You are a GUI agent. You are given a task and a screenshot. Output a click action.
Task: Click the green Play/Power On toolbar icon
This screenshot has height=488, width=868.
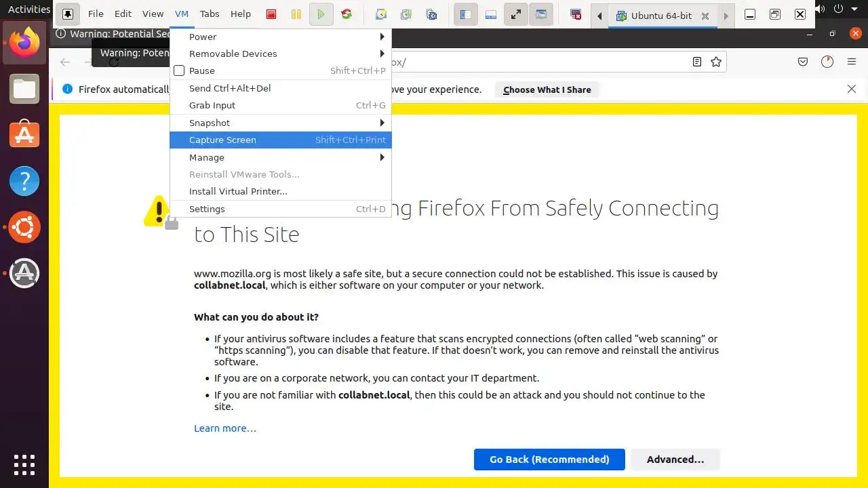click(321, 14)
